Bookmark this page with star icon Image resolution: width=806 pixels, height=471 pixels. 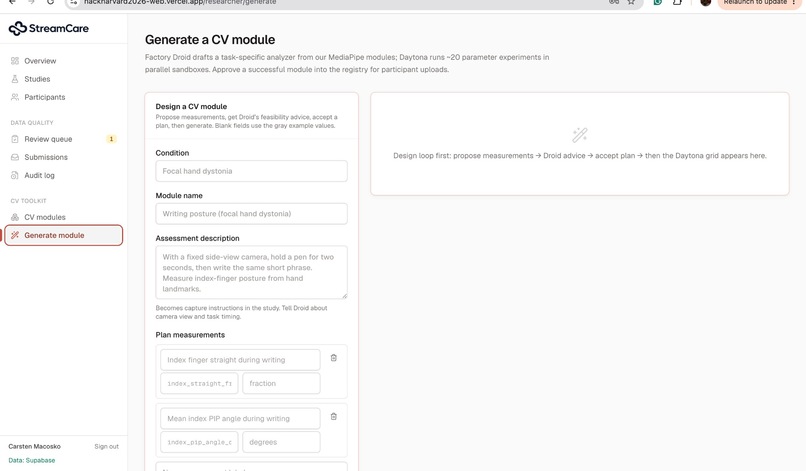631,2
